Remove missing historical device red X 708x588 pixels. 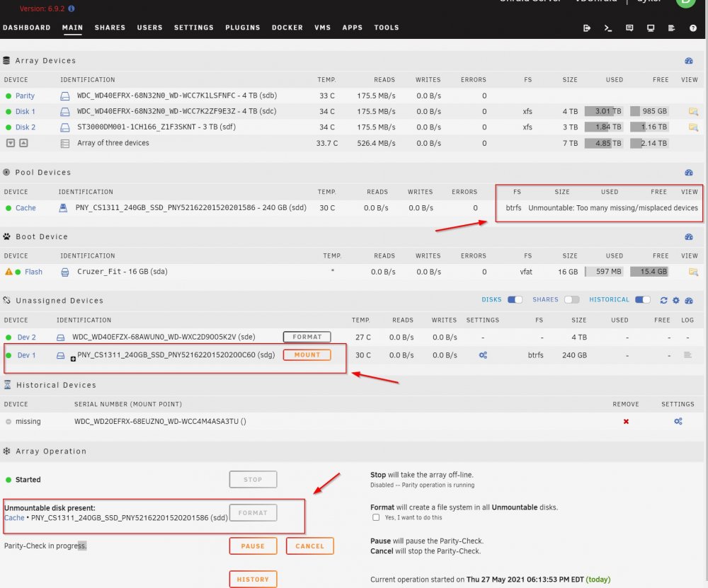[626, 422]
